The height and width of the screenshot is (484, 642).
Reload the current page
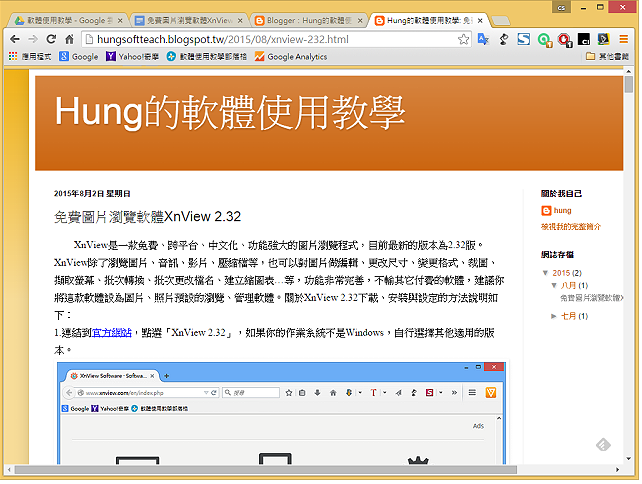(51, 39)
